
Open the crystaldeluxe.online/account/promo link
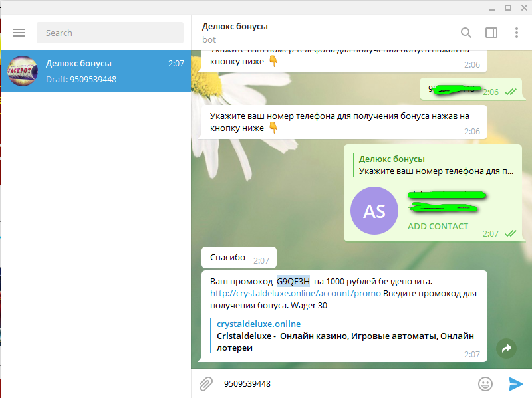point(295,293)
